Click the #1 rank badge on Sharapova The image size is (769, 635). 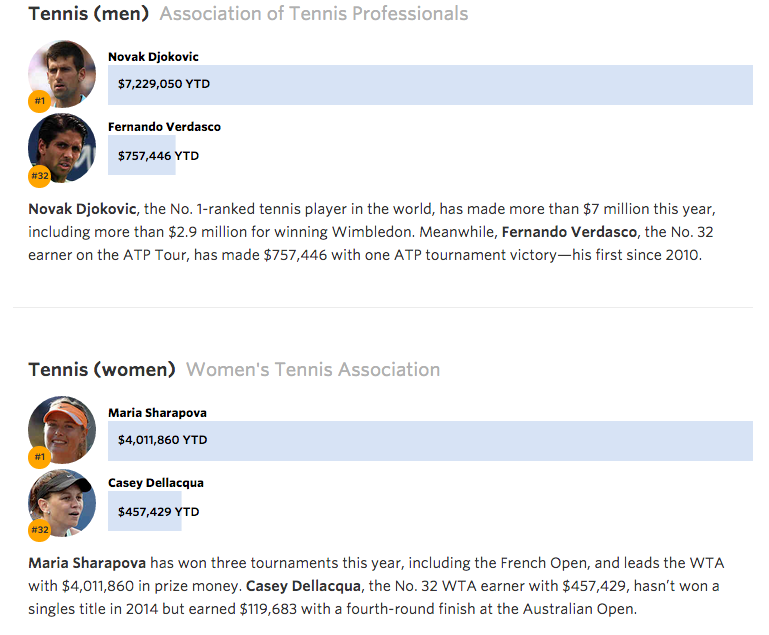tap(40, 457)
